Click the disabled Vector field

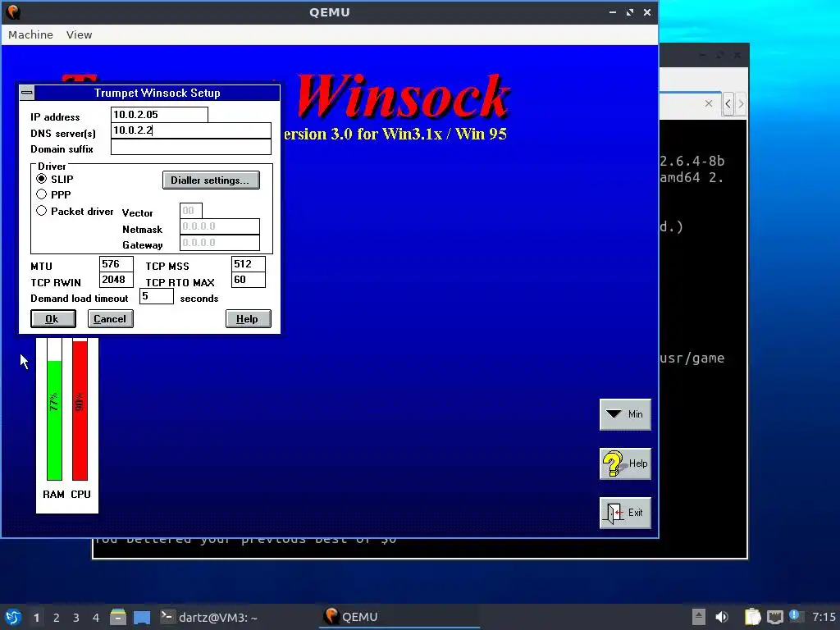coord(190,211)
